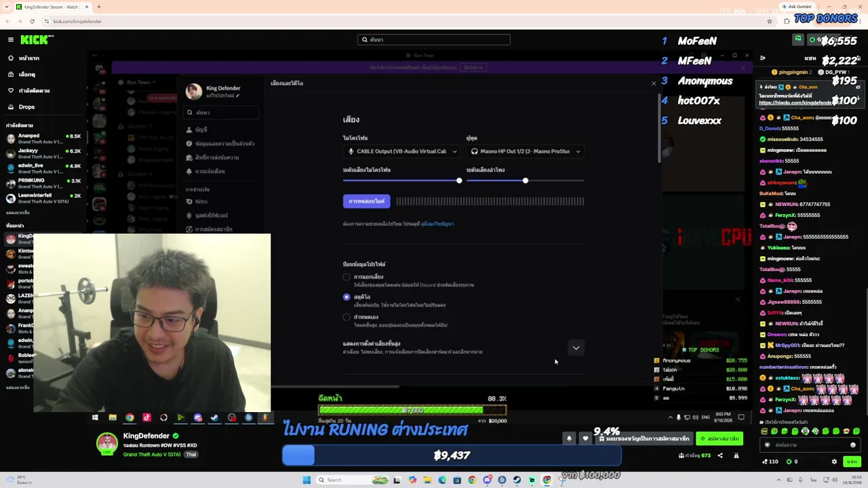Screen dimensions: 868x488
Task: Open a new browser tab
Action: (x=99, y=7)
